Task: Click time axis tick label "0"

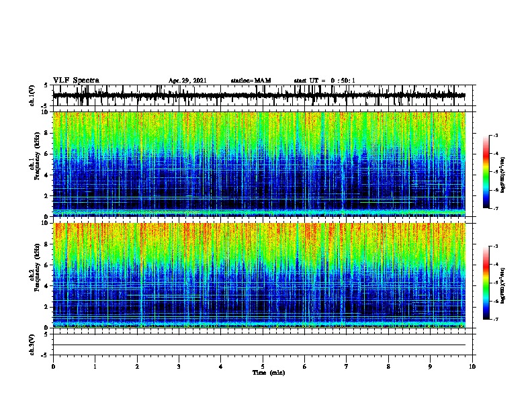Action: [53, 367]
